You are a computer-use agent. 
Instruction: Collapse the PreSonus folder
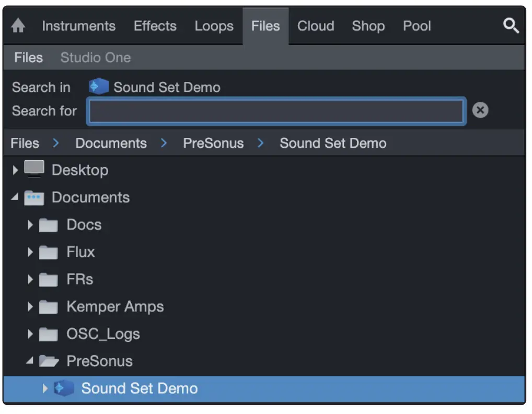(30, 361)
